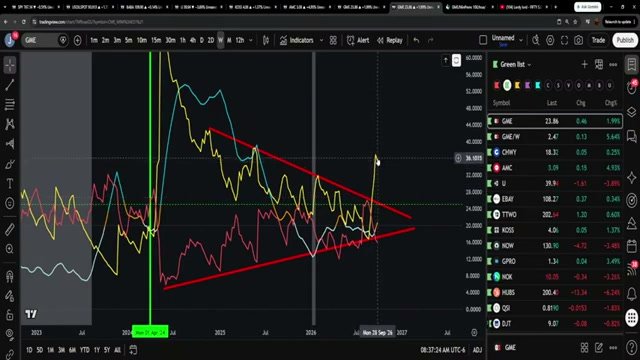Select the 15m timeframe

click(x=156, y=40)
